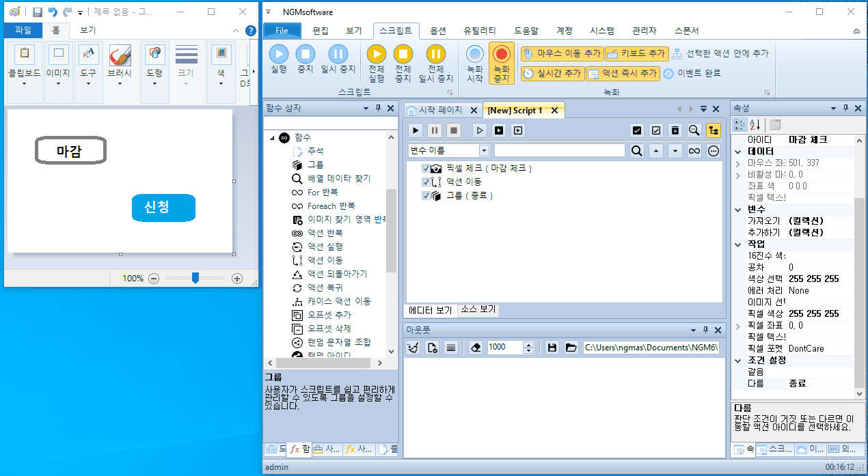868x476 pixels.
Task: Toggle the 키보드 추가 option
Action: (636, 53)
